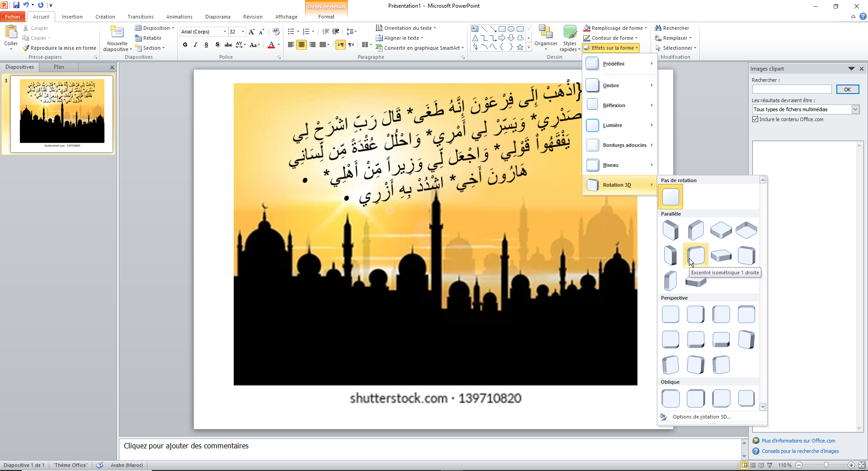Open Organiser arrange menu

point(546,38)
